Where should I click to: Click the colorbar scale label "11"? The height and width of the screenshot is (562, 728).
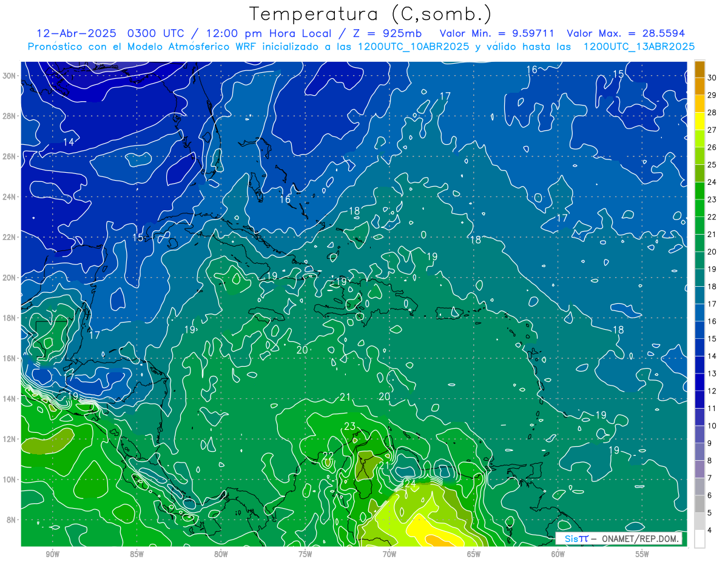(x=712, y=409)
